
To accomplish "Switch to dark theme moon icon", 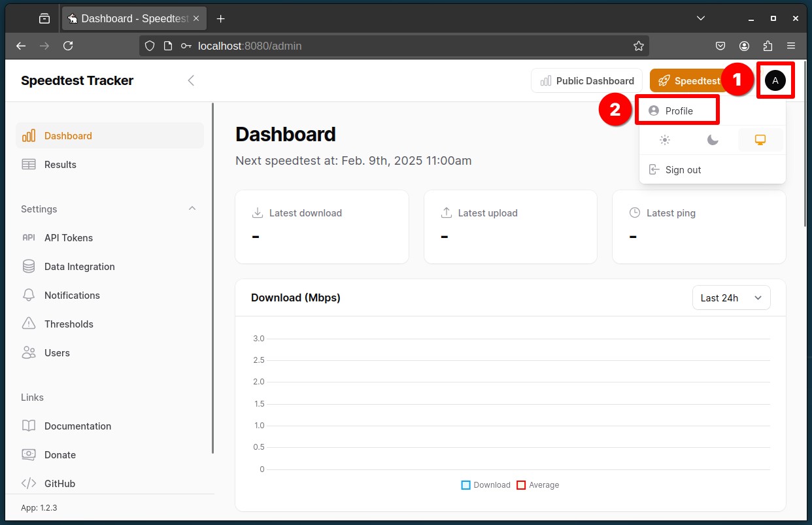I will pos(713,140).
